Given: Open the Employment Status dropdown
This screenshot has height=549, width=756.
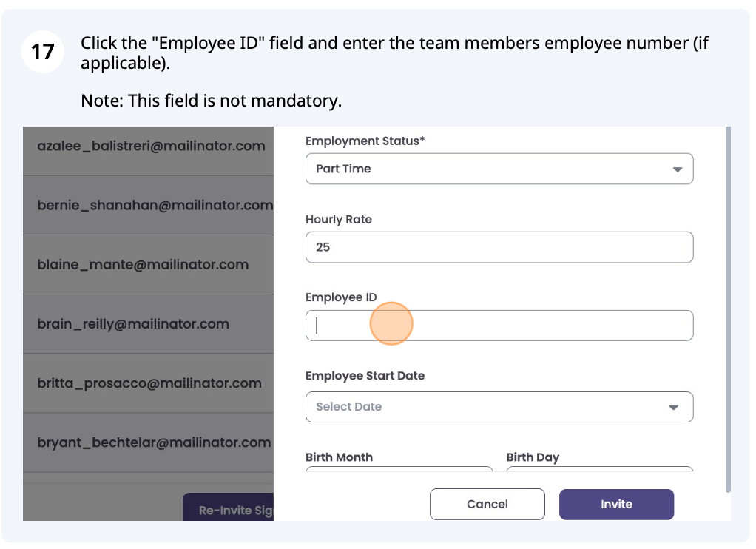Looking at the screenshot, I should (499, 169).
